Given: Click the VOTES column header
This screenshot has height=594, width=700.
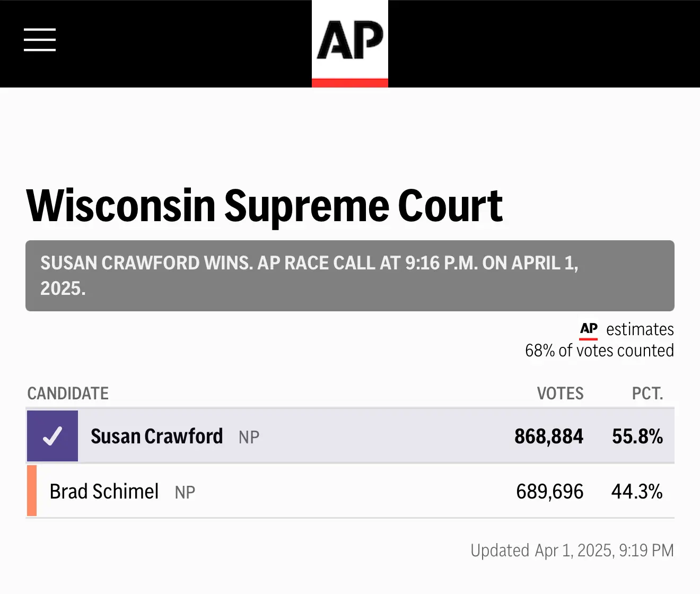Looking at the screenshot, I should (x=560, y=394).
